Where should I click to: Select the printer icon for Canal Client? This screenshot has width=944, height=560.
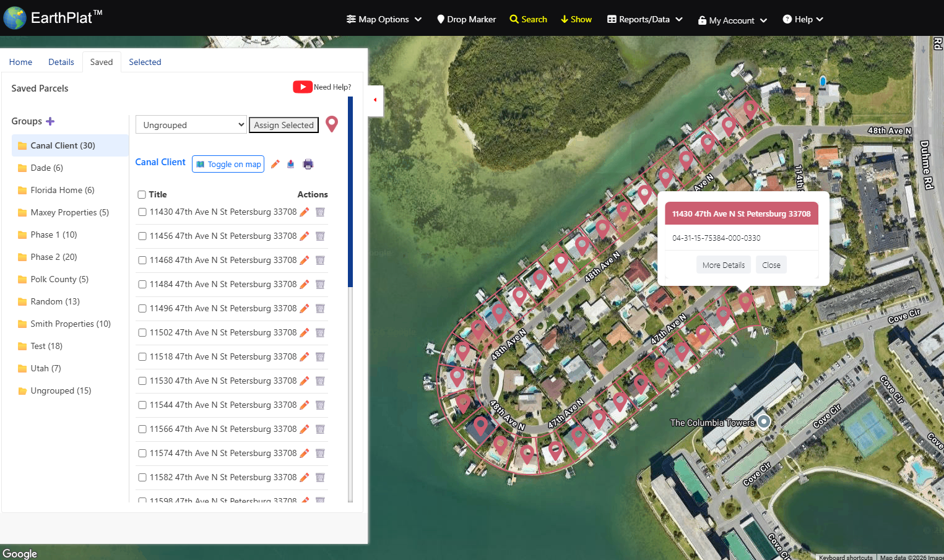[x=308, y=163]
